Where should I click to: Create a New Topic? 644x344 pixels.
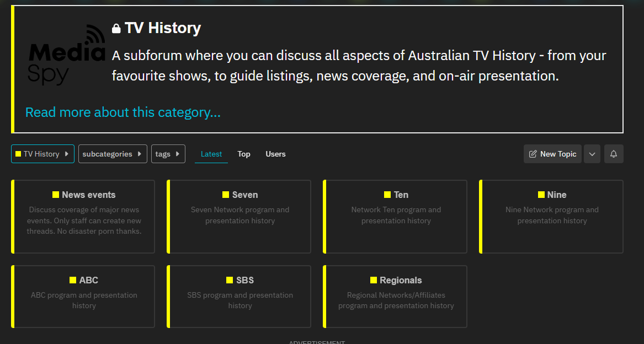(x=552, y=154)
